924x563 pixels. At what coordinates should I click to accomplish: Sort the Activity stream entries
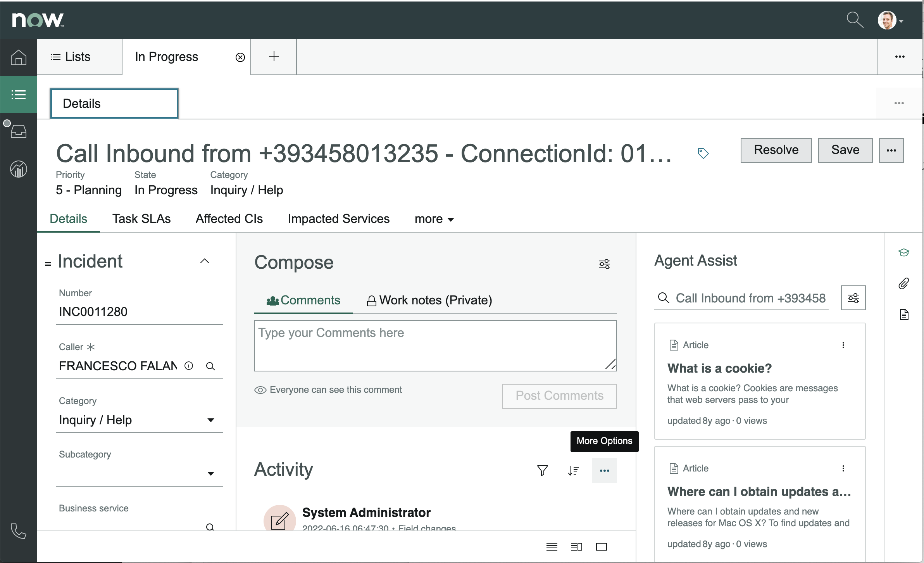pos(573,471)
